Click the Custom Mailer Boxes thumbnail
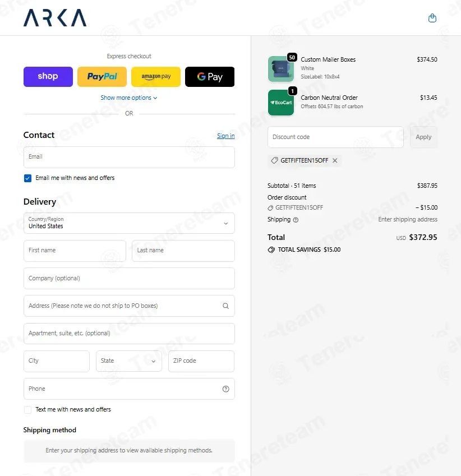Viewport: 461px width, 476px height. (281, 69)
